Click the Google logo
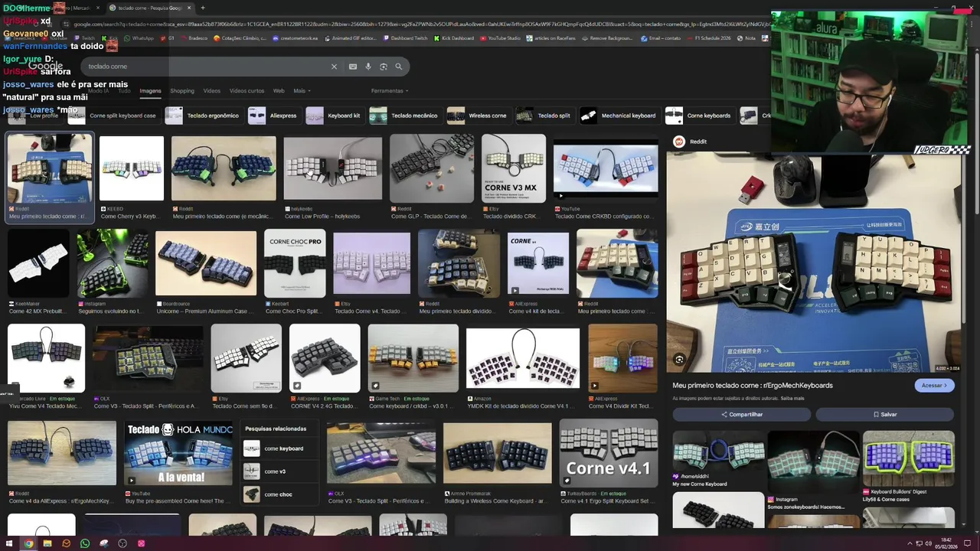980x551 pixels. click(x=46, y=67)
